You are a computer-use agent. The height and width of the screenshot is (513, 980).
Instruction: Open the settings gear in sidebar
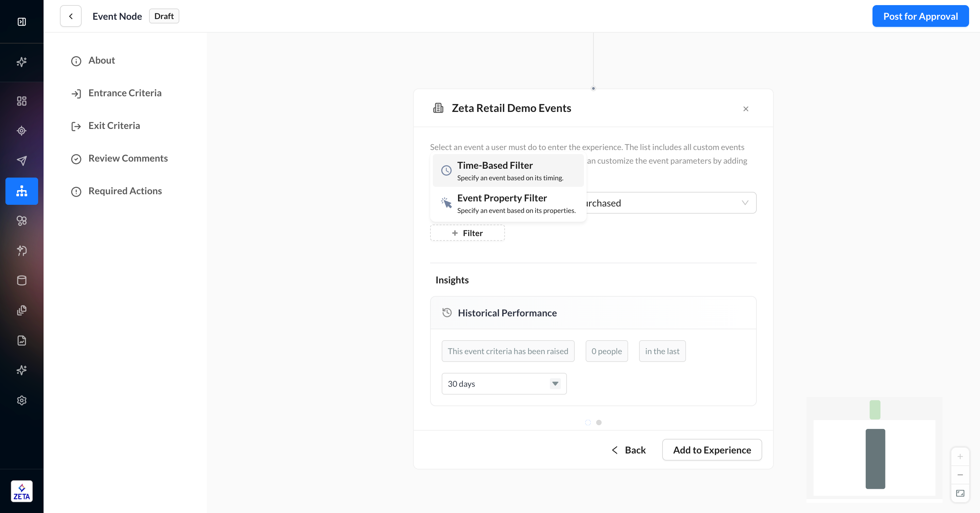22,400
